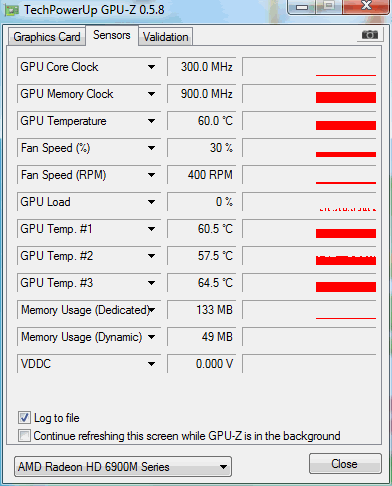Close the window with the red X button

(366, 6)
